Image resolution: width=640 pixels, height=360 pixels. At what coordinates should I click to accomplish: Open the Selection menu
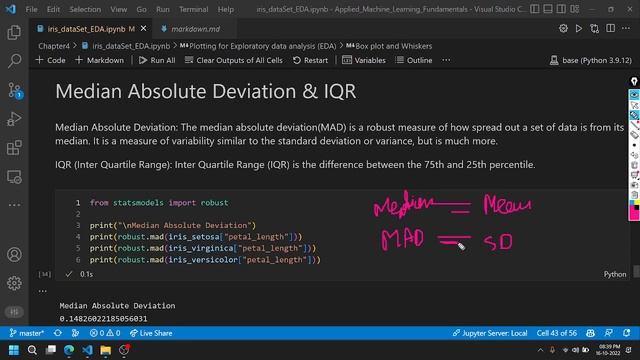pos(85,9)
